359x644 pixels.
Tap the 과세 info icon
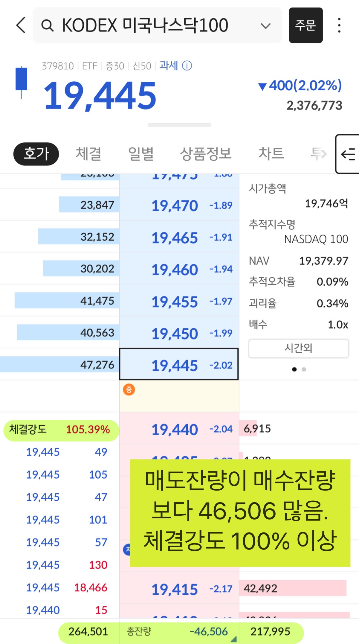coord(187,66)
